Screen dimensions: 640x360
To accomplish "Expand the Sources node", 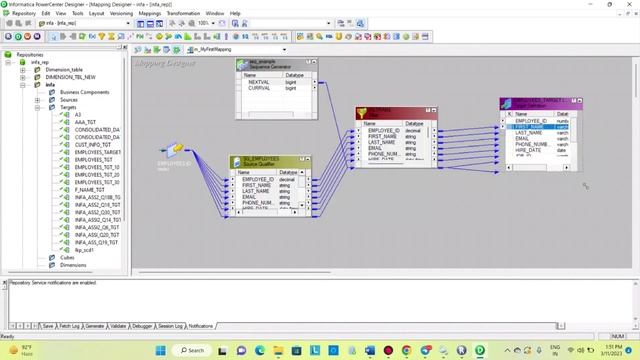I will [x=38, y=100].
